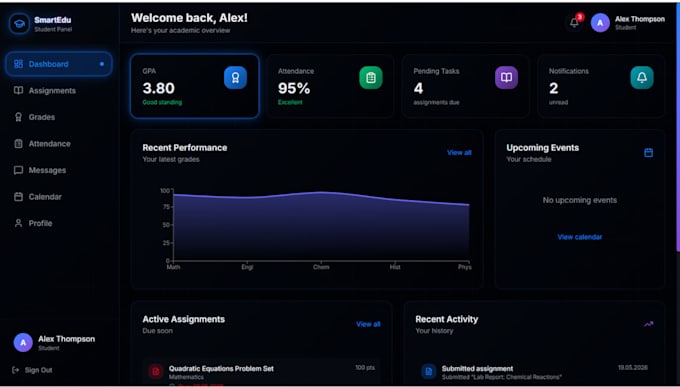Image resolution: width=680 pixels, height=387 pixels.
Task: Click the notification bell in header
Action: 574,23
